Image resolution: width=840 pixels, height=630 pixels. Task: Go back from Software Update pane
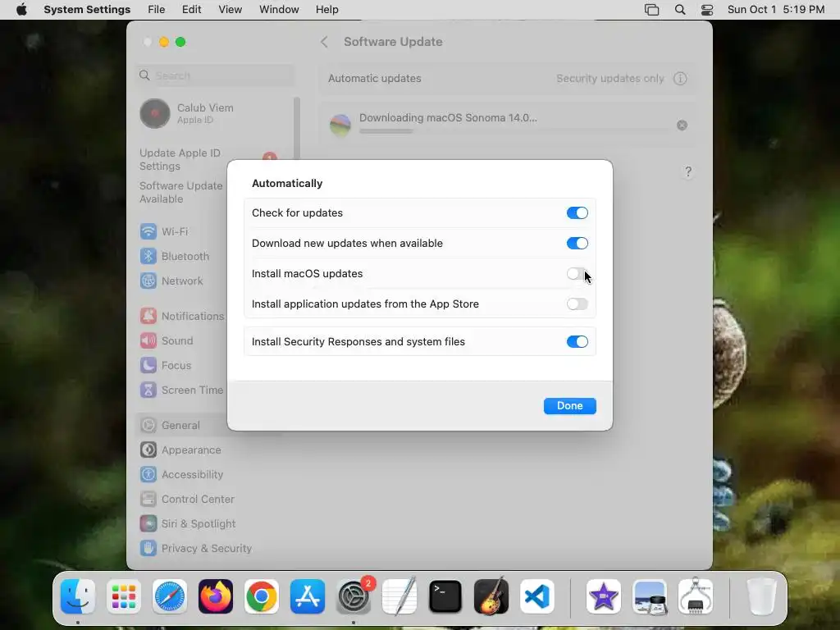pos(324,42)
